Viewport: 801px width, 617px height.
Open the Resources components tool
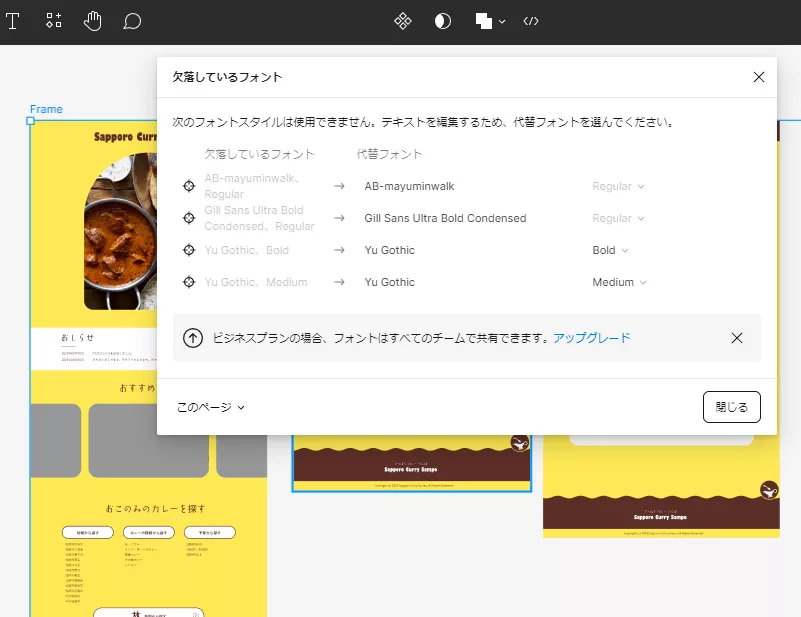(54, 21)
